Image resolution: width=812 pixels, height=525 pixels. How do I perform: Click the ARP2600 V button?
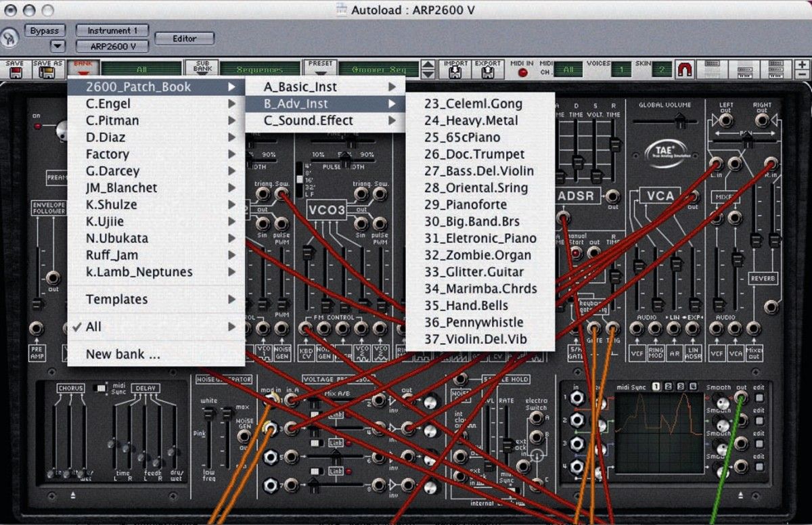click(112, 46)
